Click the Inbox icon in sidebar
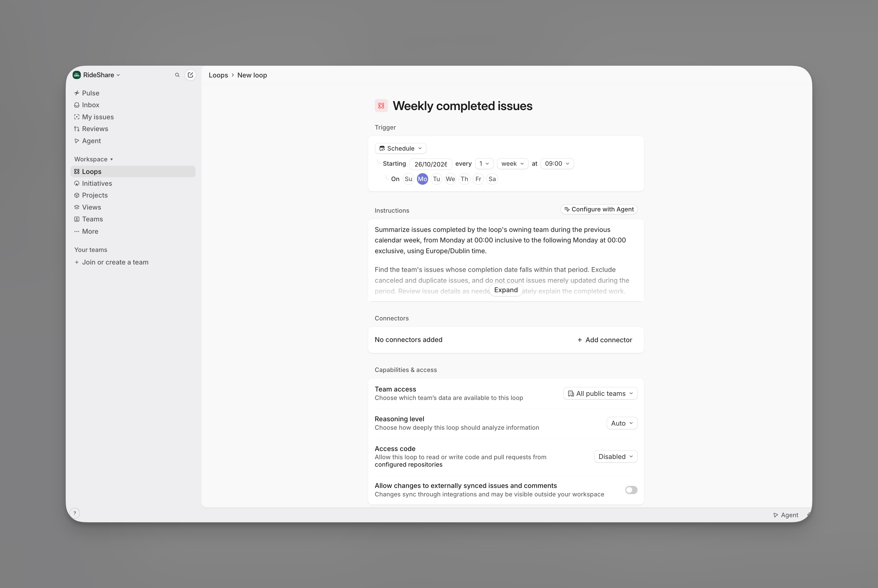Viewport: 878px width, 588px height. pyautogui.click(x=77, y=105)
